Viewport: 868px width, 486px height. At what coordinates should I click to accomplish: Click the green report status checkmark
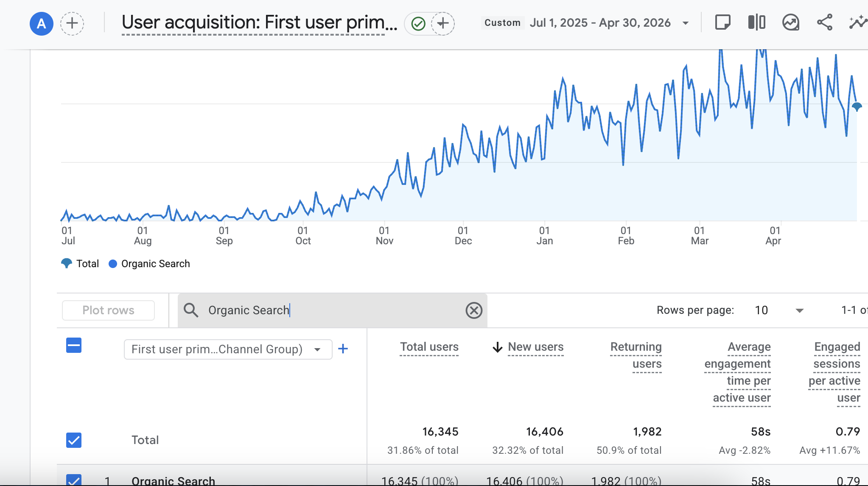coord(418,23)
